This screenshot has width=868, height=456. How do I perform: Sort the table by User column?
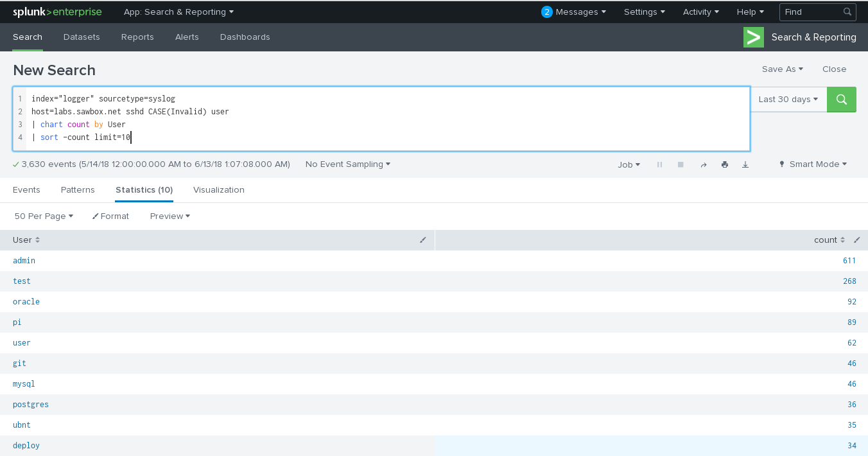(x=26, y=240)
